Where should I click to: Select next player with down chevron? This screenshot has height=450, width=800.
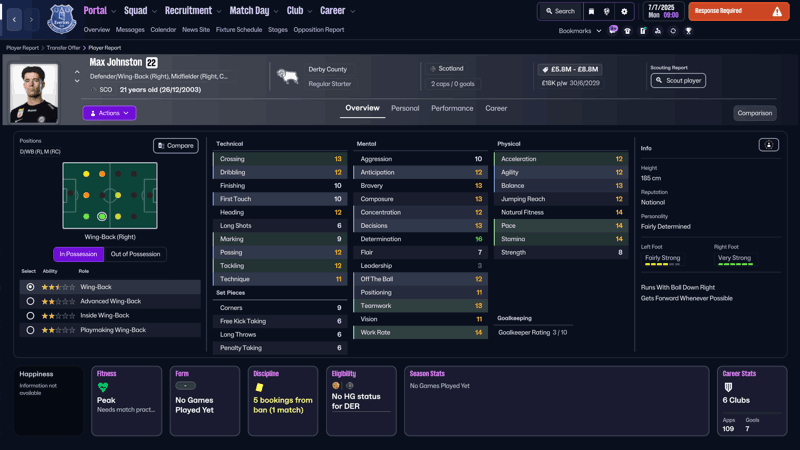pos(77,81)
